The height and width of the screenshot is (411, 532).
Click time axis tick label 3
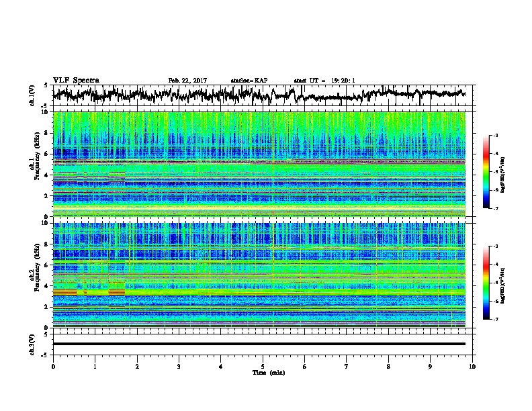(x=179, y=367)
